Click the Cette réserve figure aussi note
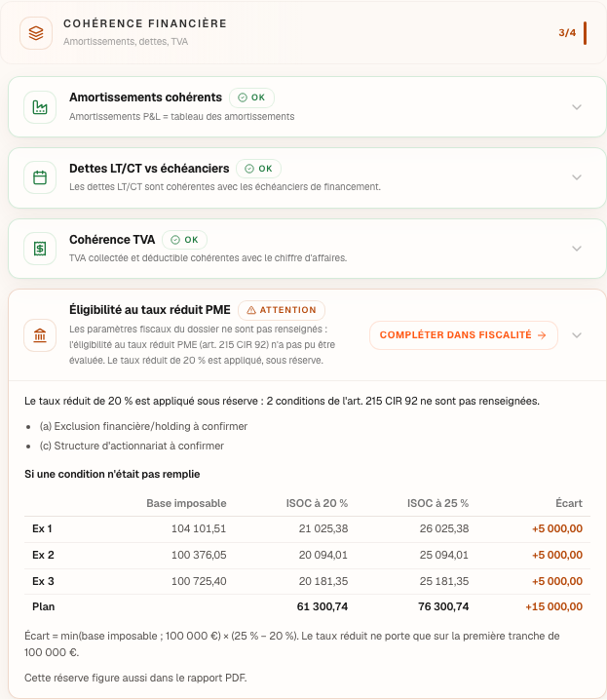Screen dimensions: 607x700 point(135,679)
